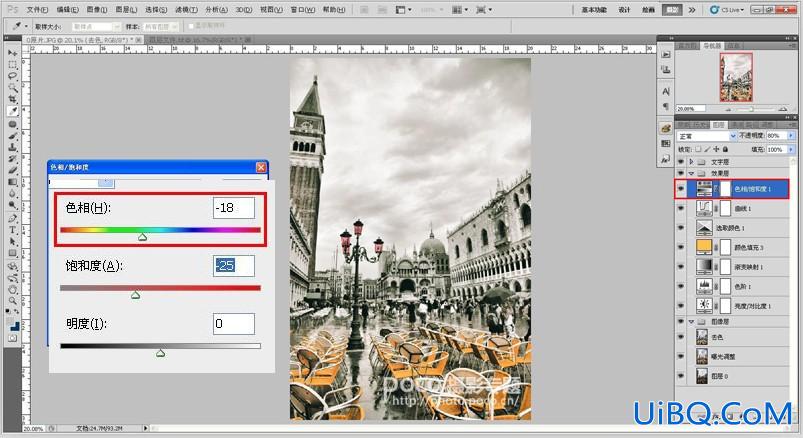Image resolution: width=803 pixels, height=438 pixels.
Task: Hide the 去色 layer
Action: [681, 337]
